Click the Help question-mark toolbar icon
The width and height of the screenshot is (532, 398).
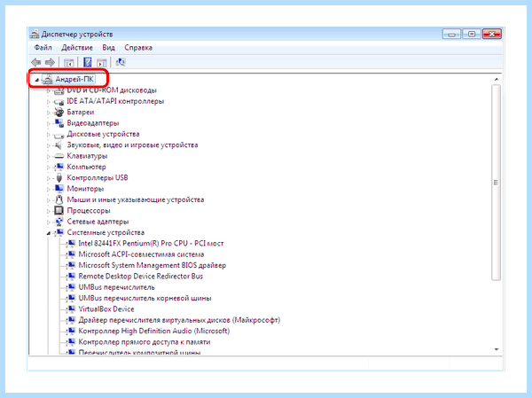[x=88, y=62]
